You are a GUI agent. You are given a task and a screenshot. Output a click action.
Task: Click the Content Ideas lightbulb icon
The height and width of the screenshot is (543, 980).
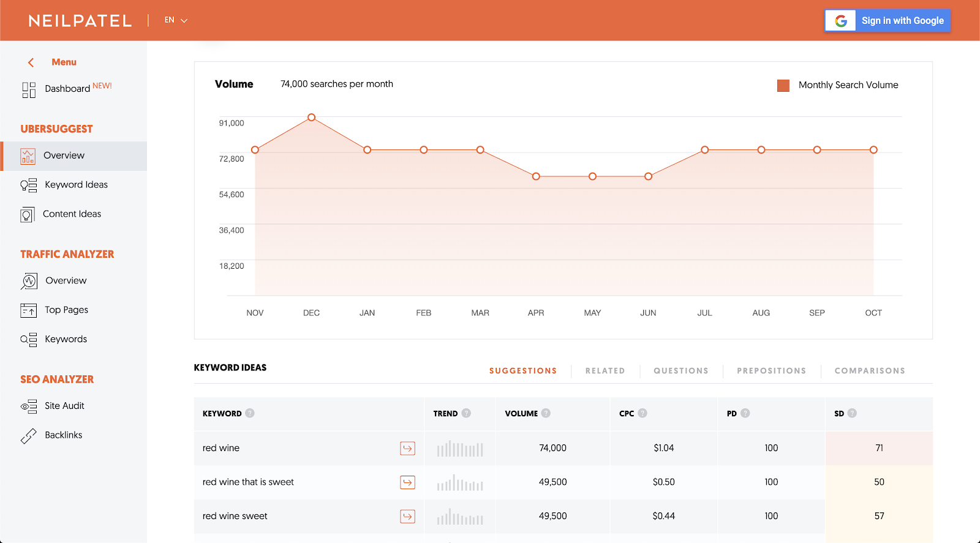point(28,214)
